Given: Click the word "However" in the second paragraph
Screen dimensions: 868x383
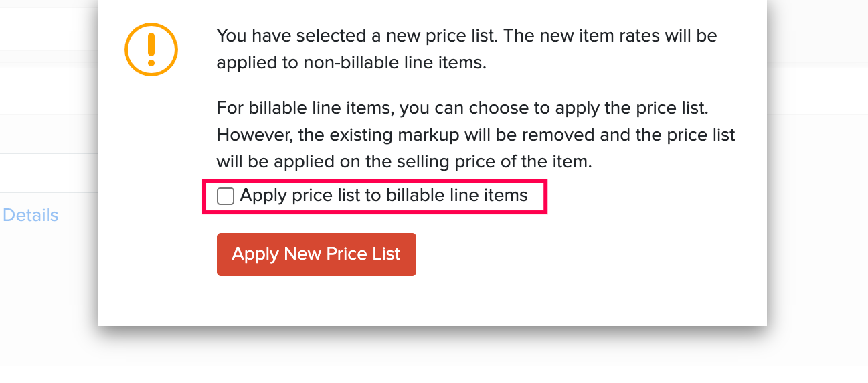Looking at the screenshot, I should (x=254, y=135).
